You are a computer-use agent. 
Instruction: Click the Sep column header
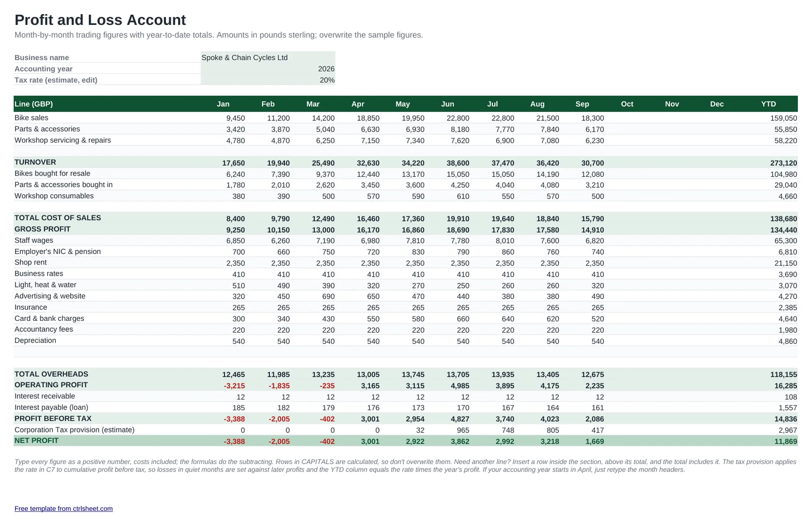[x=582, y=104]
